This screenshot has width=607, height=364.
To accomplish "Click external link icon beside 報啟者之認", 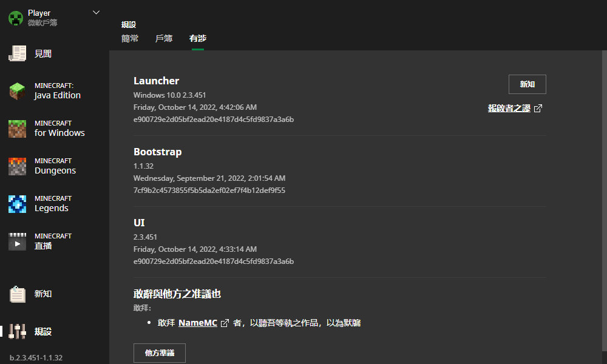I will (x=538, y=109).
